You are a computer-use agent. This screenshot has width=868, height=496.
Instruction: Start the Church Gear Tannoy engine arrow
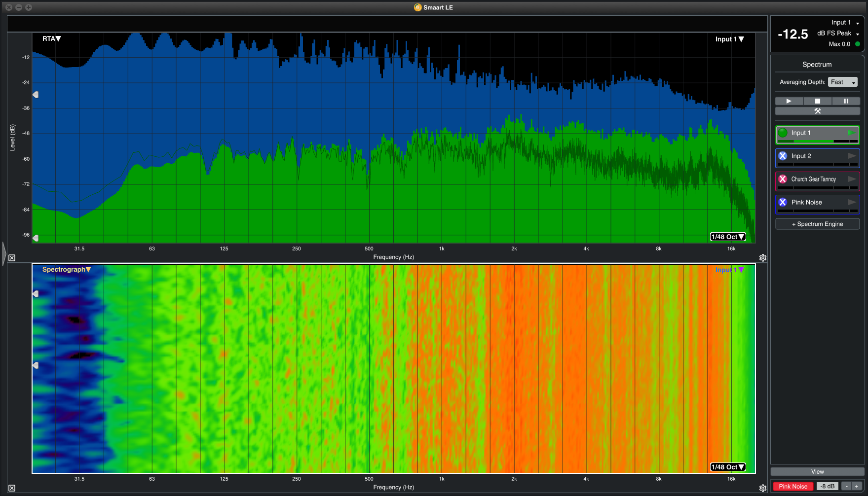coord(852,179)
